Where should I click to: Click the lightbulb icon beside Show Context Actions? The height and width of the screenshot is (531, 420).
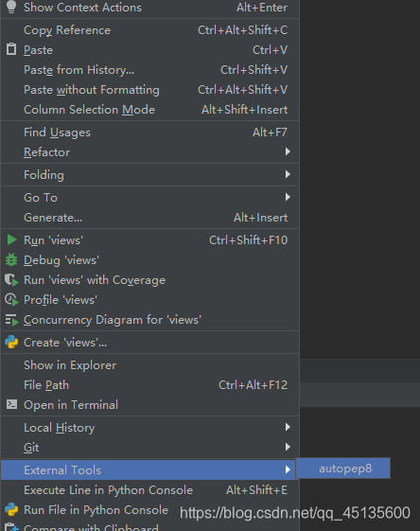(11, 7)
